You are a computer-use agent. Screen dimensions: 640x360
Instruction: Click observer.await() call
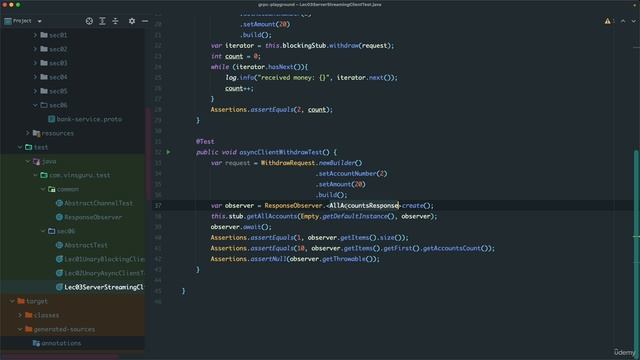(x=241, y=227)
